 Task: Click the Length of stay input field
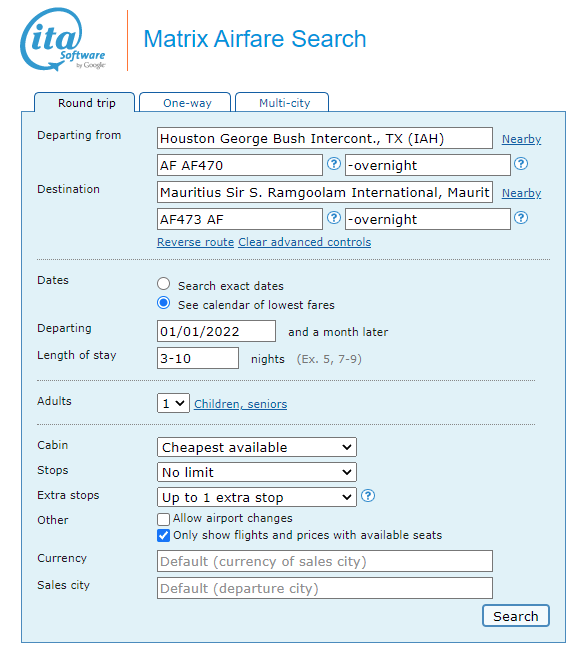click(198, 358)
